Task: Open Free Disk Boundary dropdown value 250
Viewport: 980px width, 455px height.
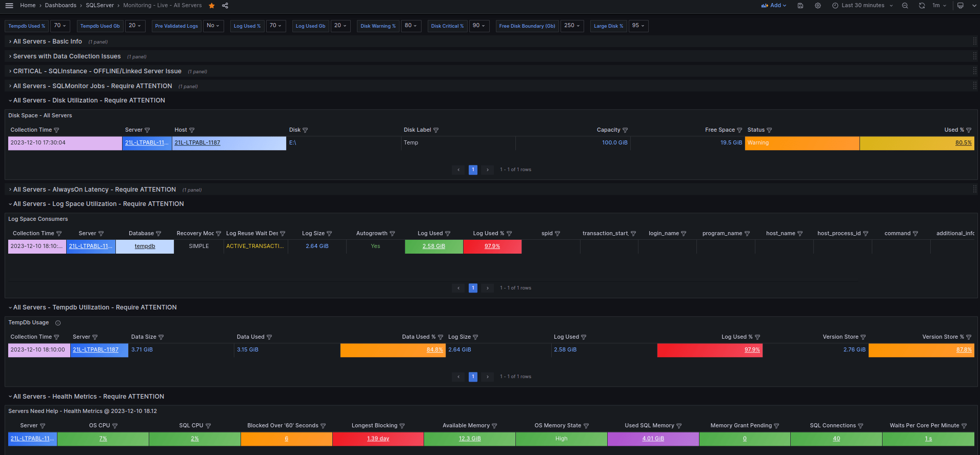Action: pos(572,26)
